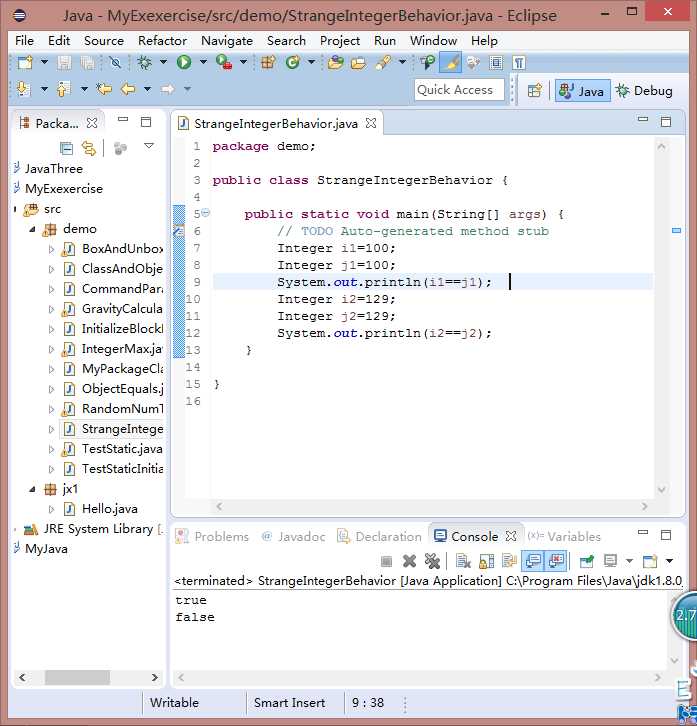Click the Debug bug icon

(144, 62)
